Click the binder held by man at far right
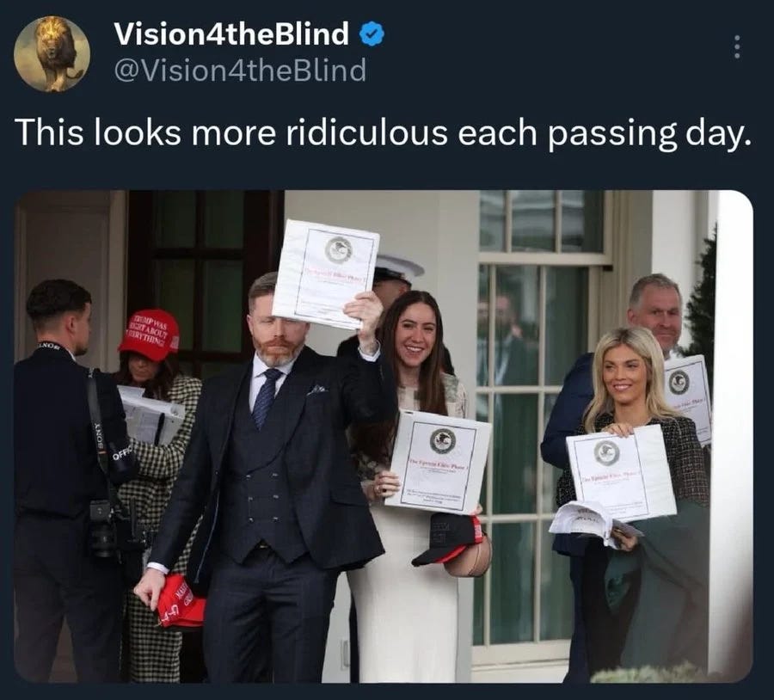 [x=687, y=395]
